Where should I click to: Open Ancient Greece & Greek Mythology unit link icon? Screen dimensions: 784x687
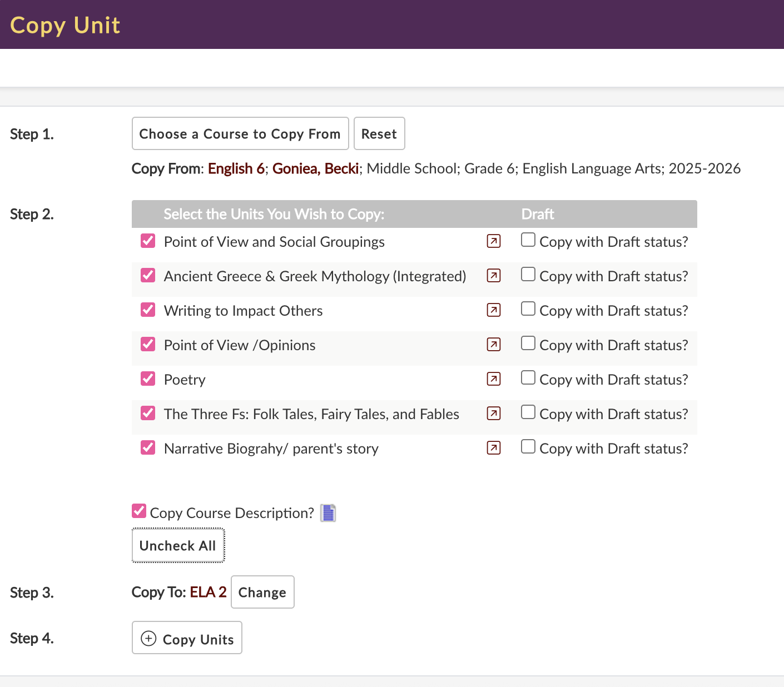(493, 276)
